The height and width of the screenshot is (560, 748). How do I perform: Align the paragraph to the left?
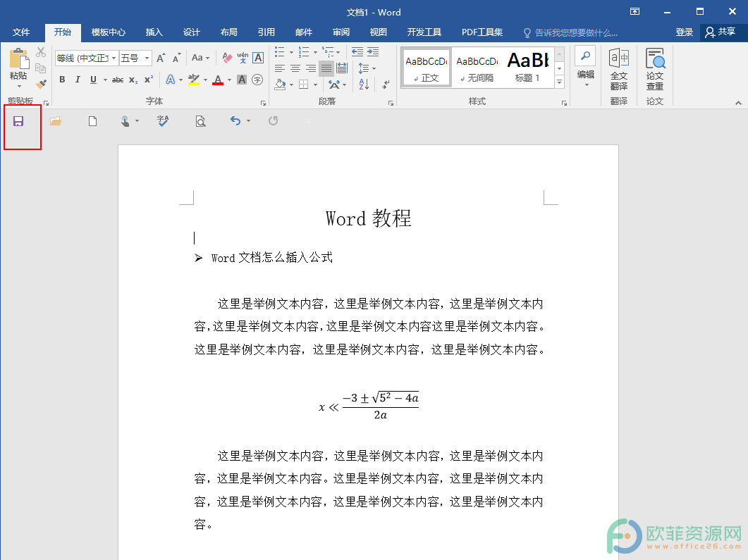tap(280, 68)
